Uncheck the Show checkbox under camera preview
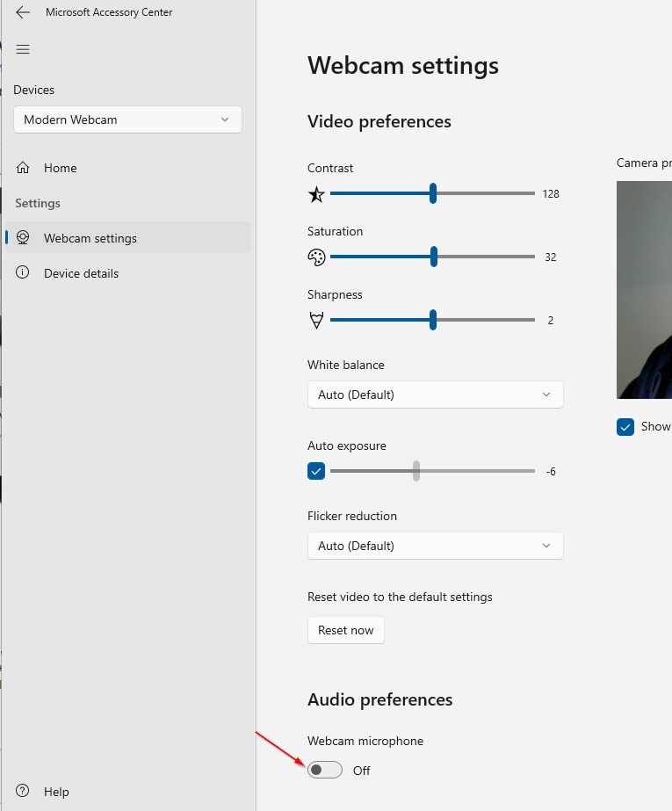672x811 pixels. [x=625, y=427]
